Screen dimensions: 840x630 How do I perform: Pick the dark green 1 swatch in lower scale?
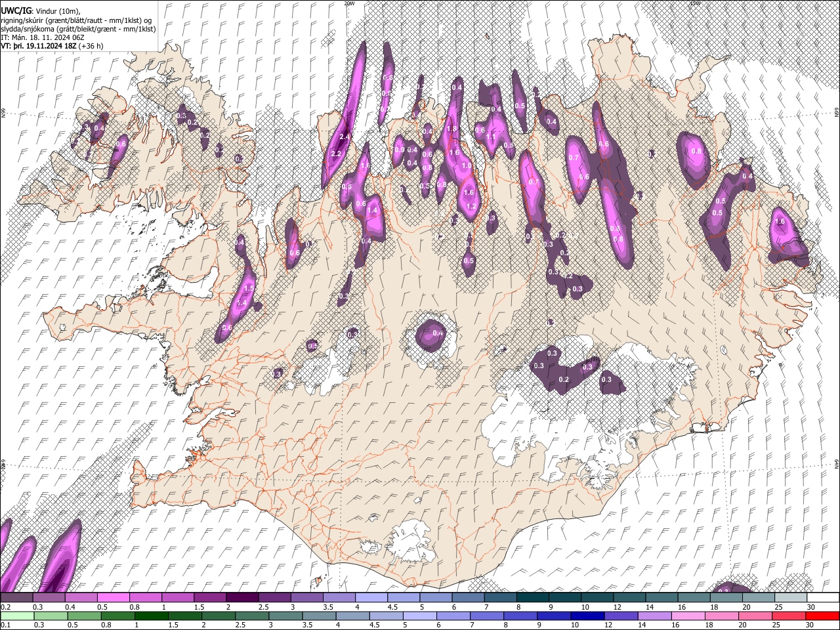point(151,616)
